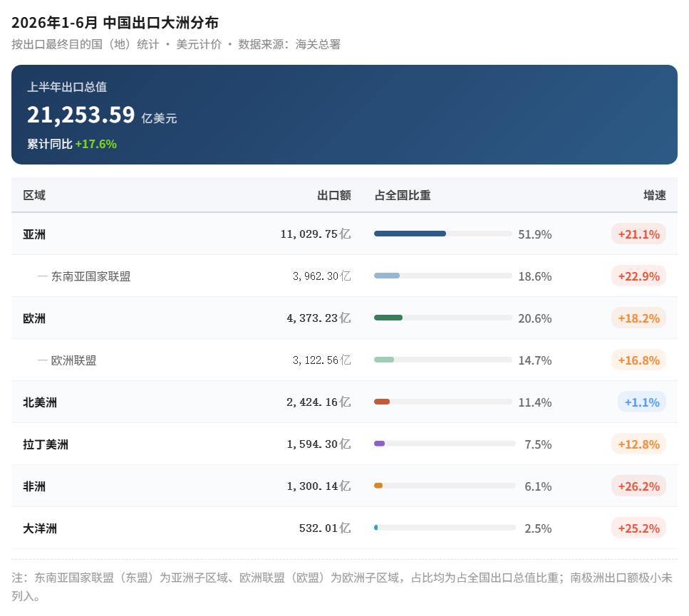The image size is (689, 616).
Task: Select the 大洋洲 row label
Action: pos(40,528)
